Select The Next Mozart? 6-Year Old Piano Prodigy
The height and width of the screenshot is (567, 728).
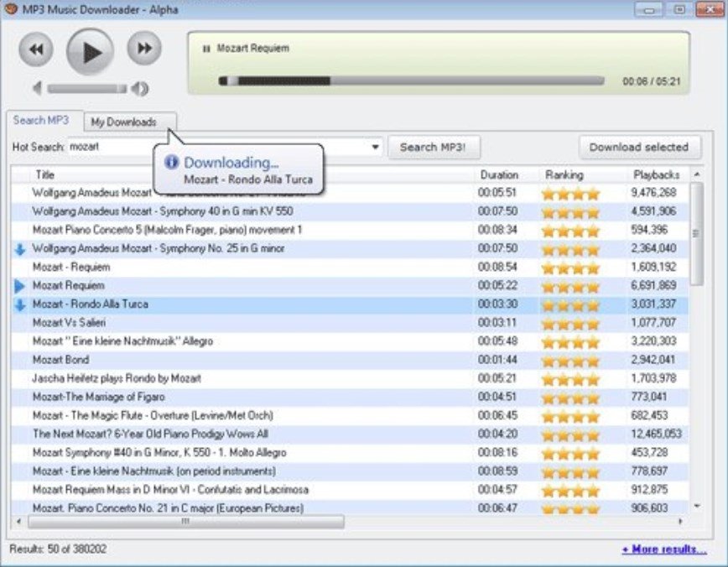350,434
